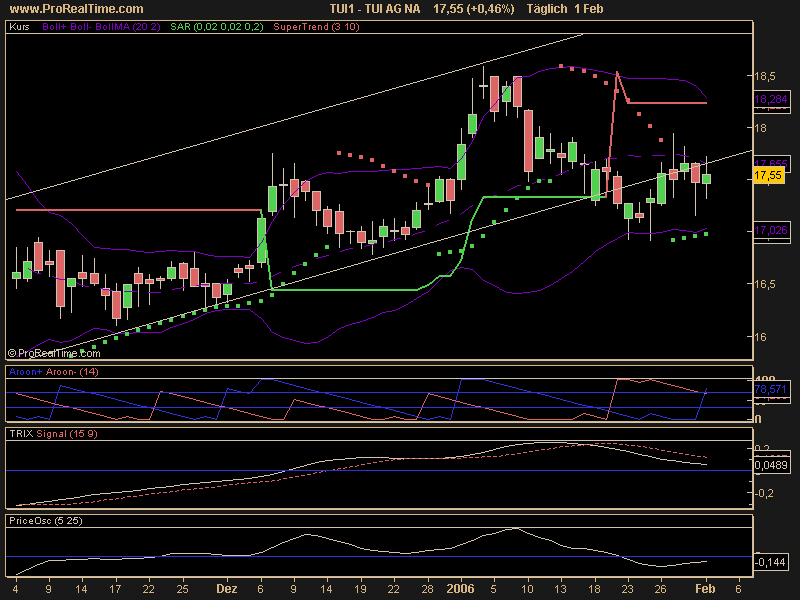Click the www.ProRealTime.com link at top
This screenshot has height=600, width=800.
tap(75, 8)
